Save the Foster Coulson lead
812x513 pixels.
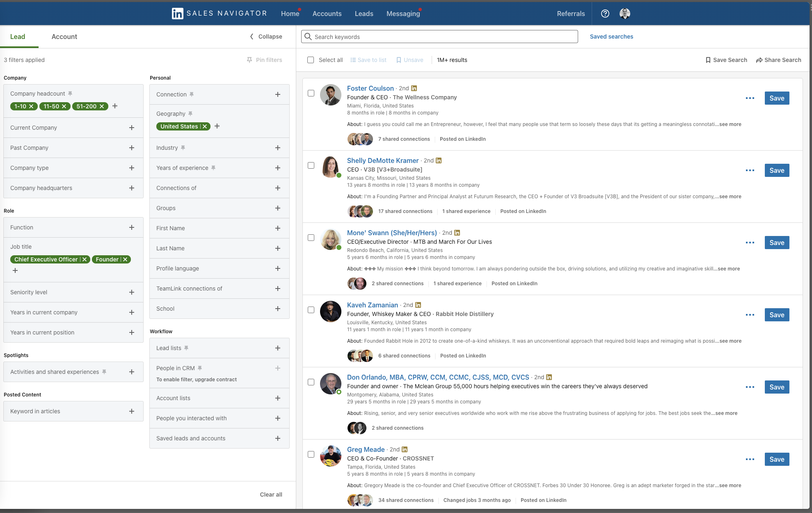click(777, 98)
